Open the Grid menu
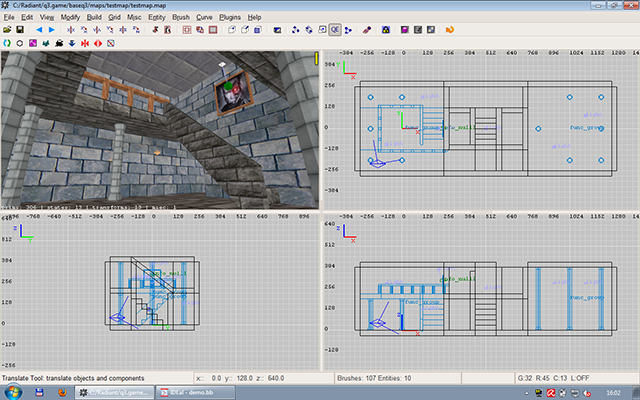 113,17
